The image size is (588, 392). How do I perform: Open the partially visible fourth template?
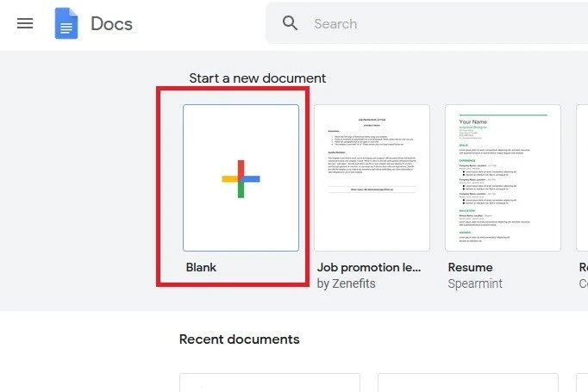(x=582, y=177)
